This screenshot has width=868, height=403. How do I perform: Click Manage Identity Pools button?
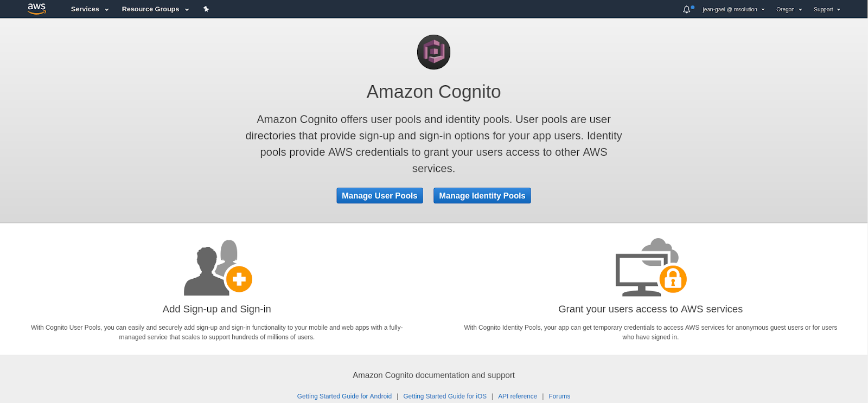coord(482,196)
